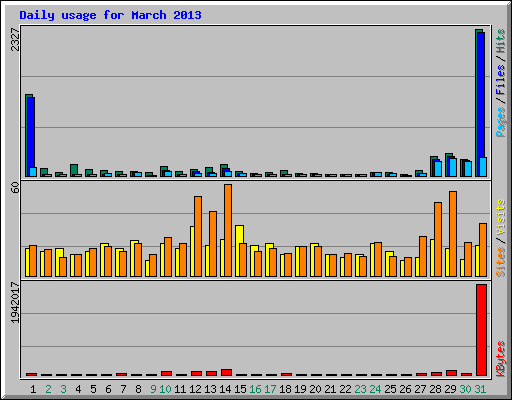
Task: Click the orange bar above day 12
Action: coord(198,236)
